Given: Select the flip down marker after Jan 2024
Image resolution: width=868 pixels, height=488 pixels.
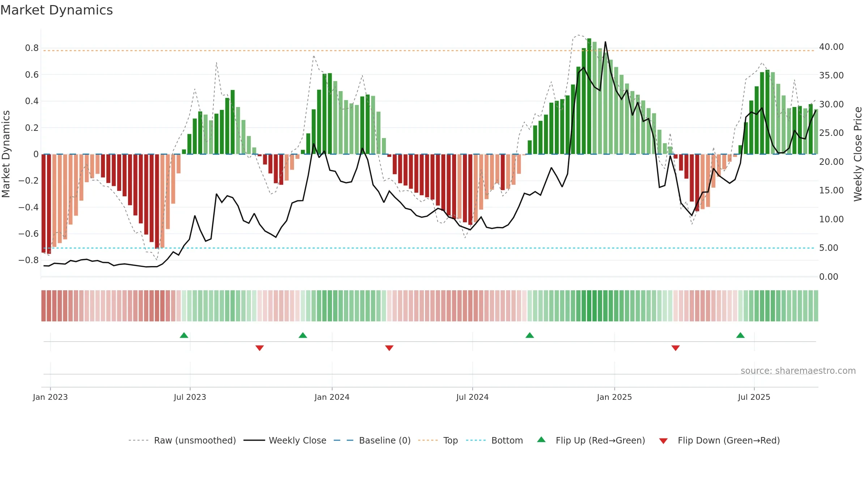Looking at the screenshot, I should [x=389, y=348].
